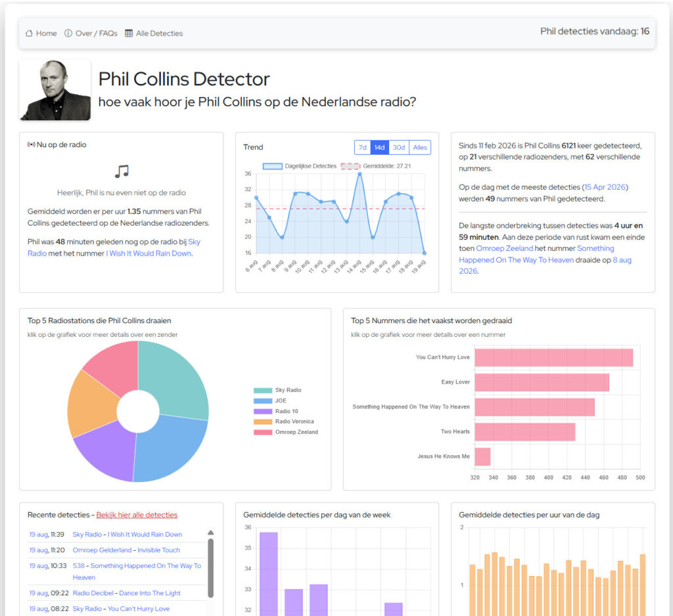The height and width of the screenshot is (616, 673).
Task: Open Sky Radio link in 11:39 detection row
Action: (87, 535)
